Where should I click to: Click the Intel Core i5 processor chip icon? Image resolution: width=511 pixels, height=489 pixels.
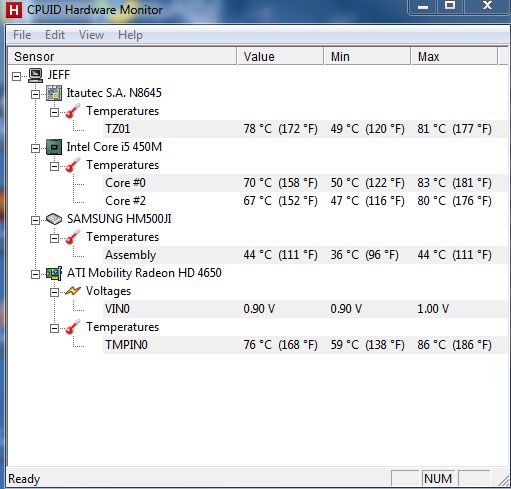point(54,147)
